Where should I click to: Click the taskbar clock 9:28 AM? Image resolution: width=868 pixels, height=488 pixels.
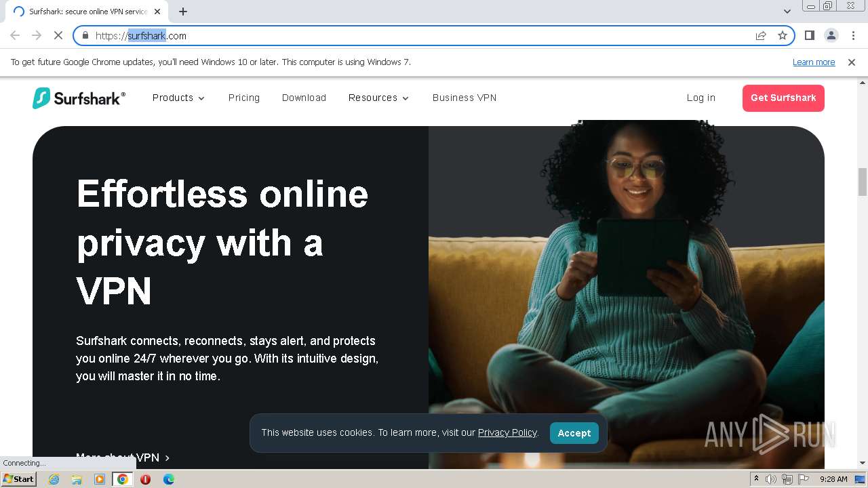(833, 479)
